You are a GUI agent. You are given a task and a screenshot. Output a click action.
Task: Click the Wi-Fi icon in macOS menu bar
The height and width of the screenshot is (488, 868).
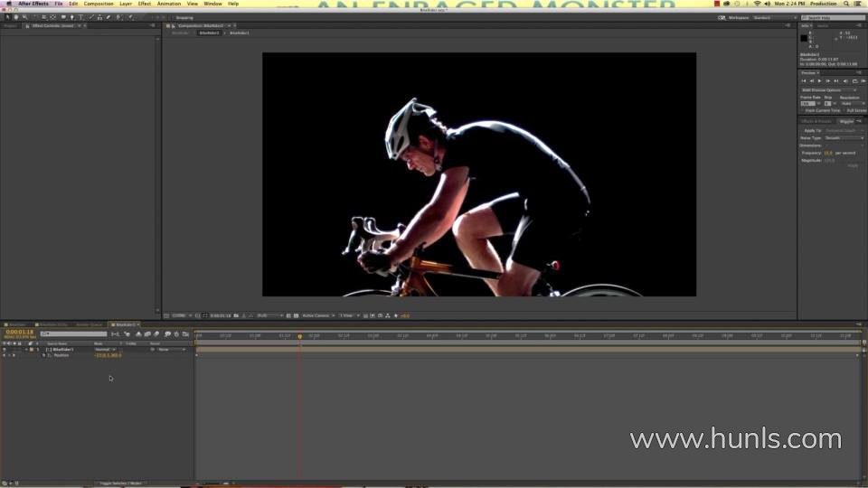pyautogui.click(x=758, y=4)
